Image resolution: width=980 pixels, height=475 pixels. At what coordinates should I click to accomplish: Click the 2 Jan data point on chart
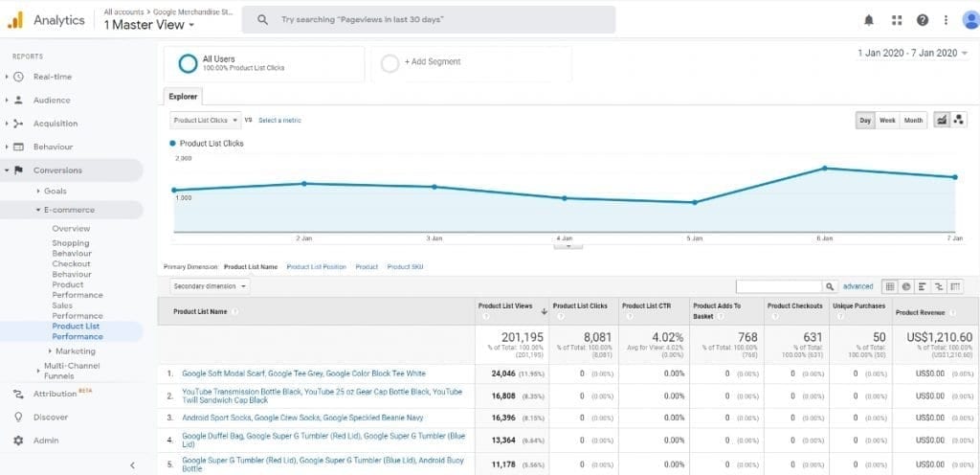(303, 184)
